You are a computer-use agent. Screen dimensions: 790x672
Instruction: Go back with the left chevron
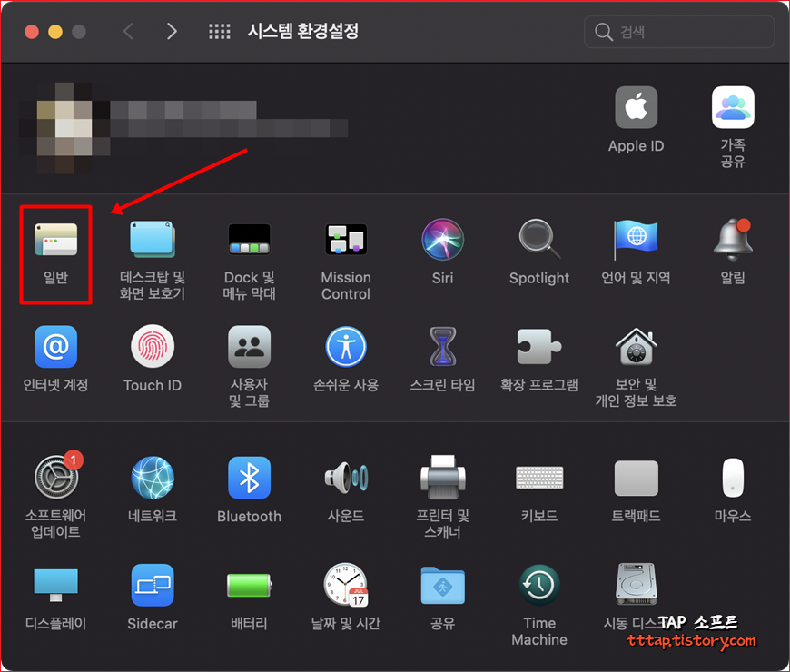click(128, 31)
